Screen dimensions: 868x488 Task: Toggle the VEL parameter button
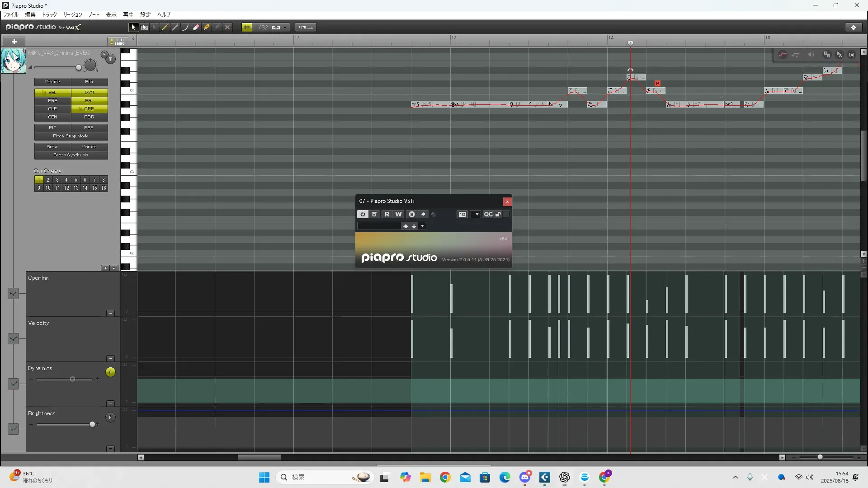coord(52,92)
